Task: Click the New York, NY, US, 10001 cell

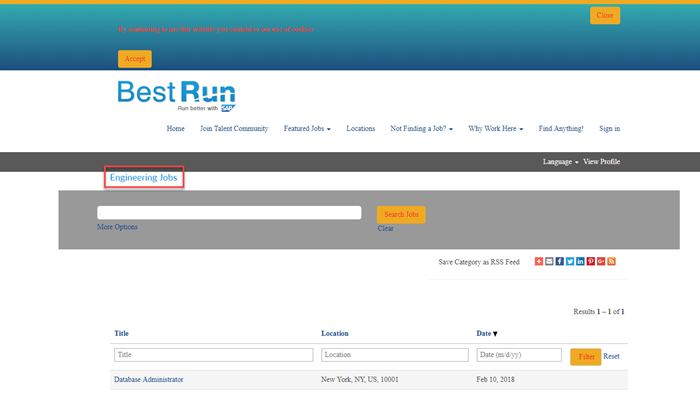Action: pos(360,380)
